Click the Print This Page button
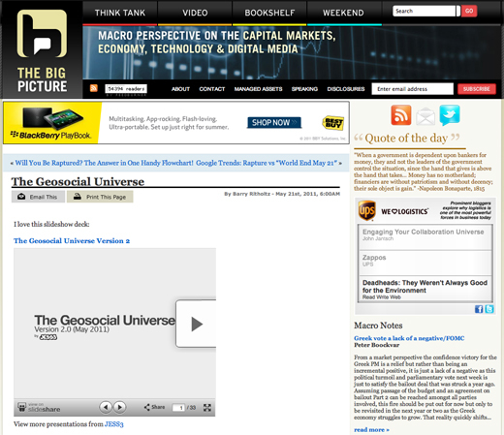This screenshot has height=435, width=504. 100,197
